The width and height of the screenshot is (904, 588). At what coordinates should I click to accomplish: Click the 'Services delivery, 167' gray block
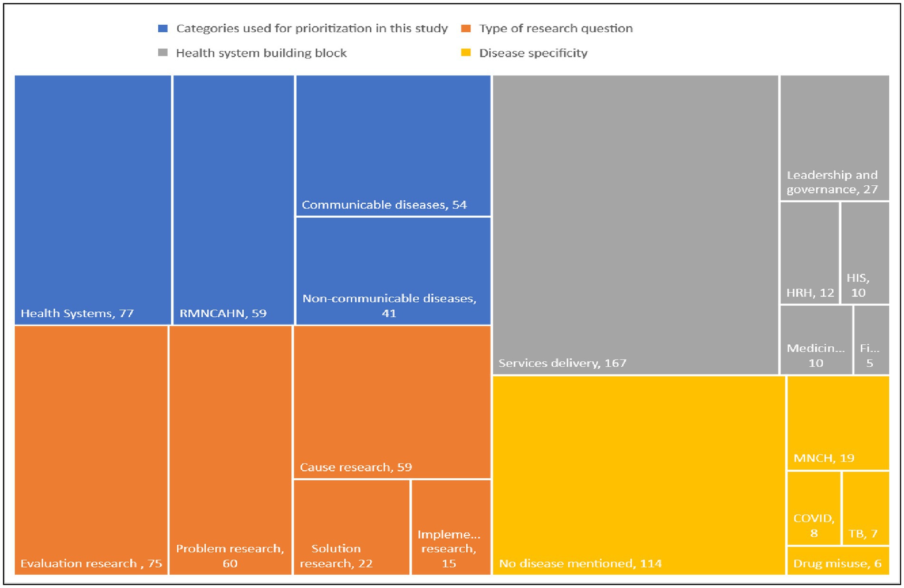(x=635, y=225)
